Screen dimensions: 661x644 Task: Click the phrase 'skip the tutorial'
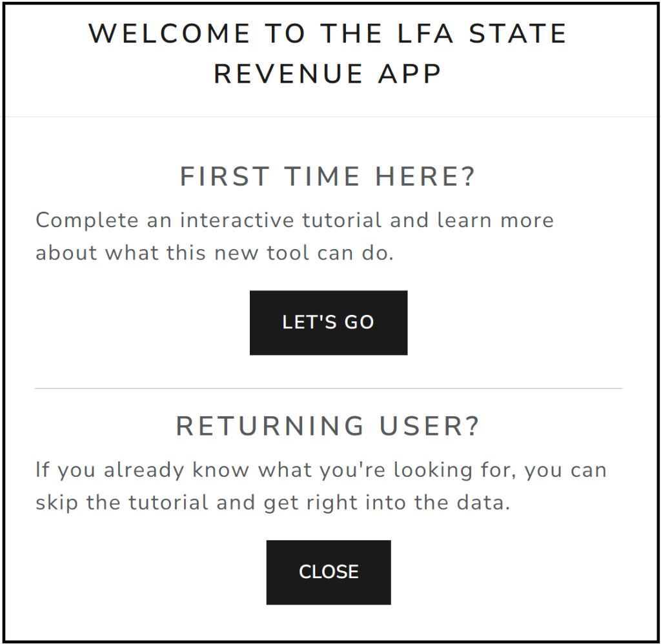point(123,502)
